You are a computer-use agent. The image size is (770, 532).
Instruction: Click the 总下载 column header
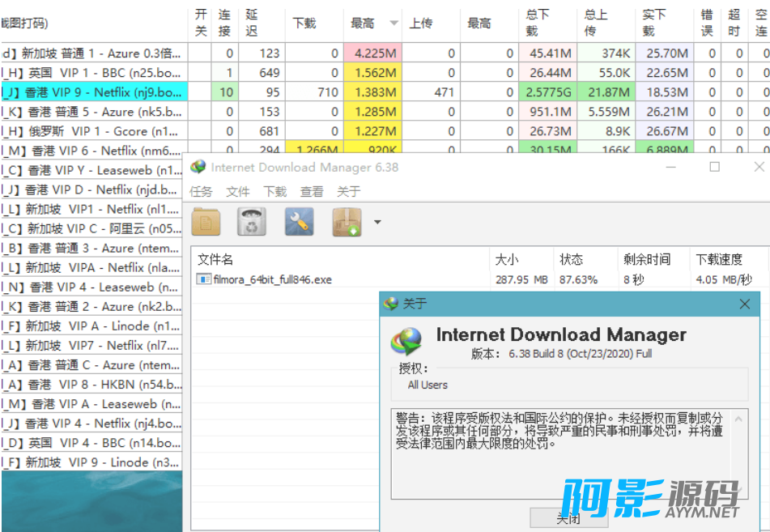coord(547,23)
